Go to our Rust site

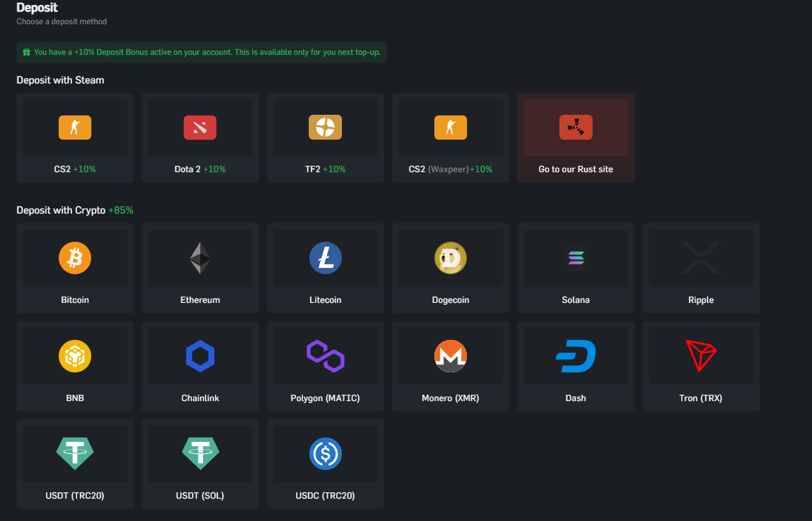click(x=575, y=137)
